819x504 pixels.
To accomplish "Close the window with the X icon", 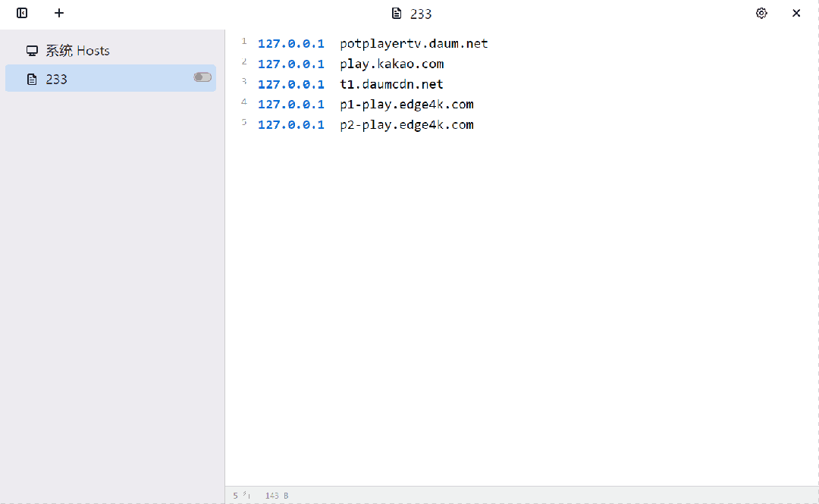I will click(796, 13).
